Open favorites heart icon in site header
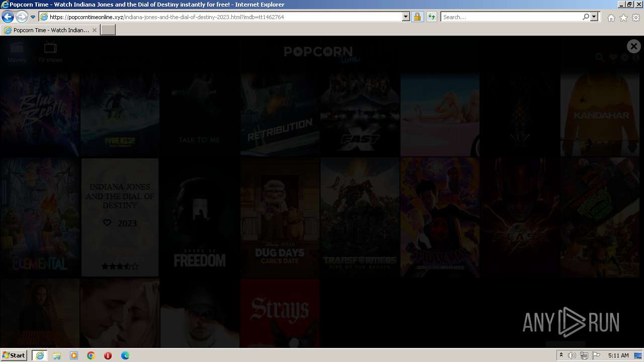Screen dimensions: 644x362 [x=613, y=57]
